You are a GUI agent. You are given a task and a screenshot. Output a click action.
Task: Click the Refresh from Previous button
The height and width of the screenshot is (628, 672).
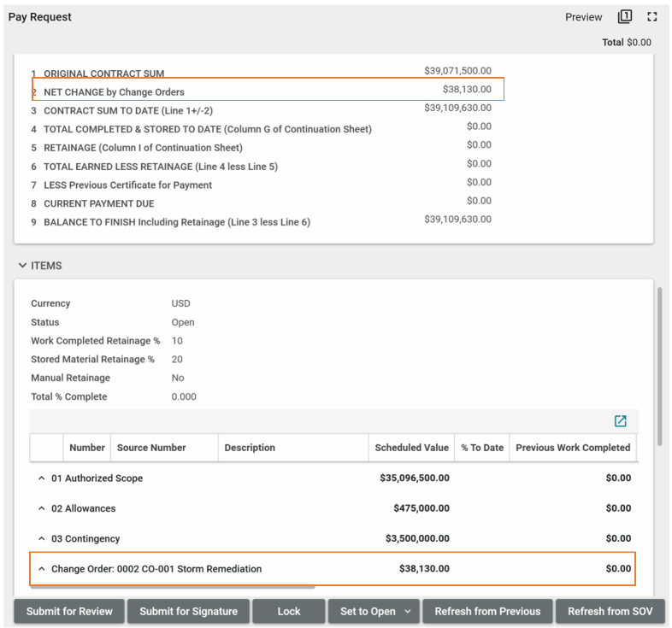pos(487,612)
